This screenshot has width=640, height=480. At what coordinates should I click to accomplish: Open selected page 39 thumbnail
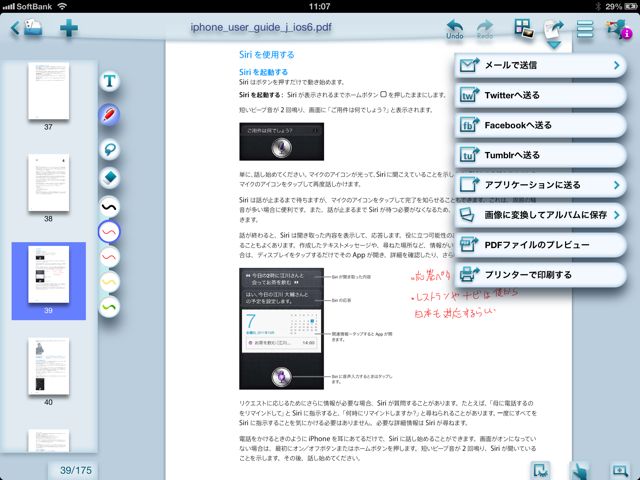(49, 275)
